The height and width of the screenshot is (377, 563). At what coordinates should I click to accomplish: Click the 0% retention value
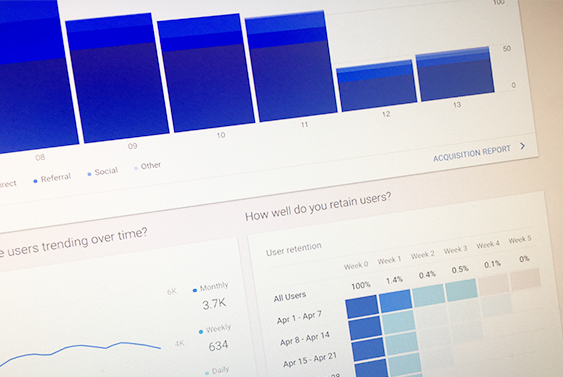[524, 259]
